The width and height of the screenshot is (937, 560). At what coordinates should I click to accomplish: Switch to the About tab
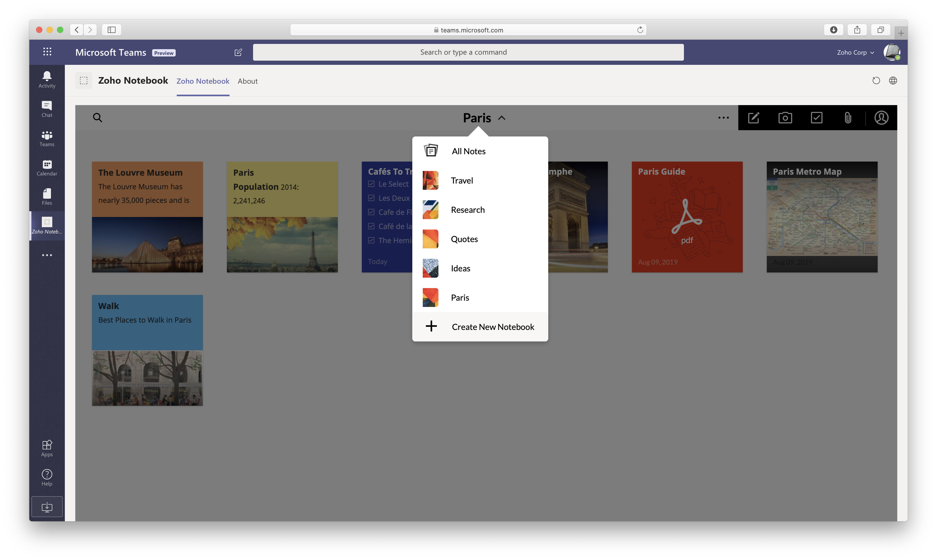248,81
